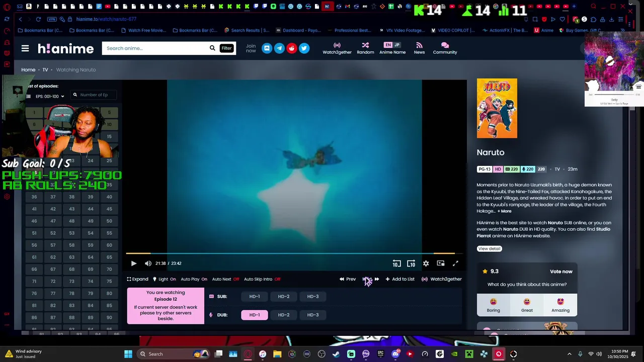Go to the TV breadcrumb
This screenshot has width=644, height=362.
tap(45, 70)
